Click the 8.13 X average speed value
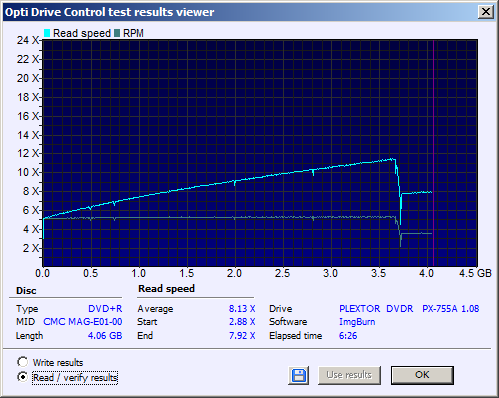This screenshot has height=398, width=499. tap(242, 309)
